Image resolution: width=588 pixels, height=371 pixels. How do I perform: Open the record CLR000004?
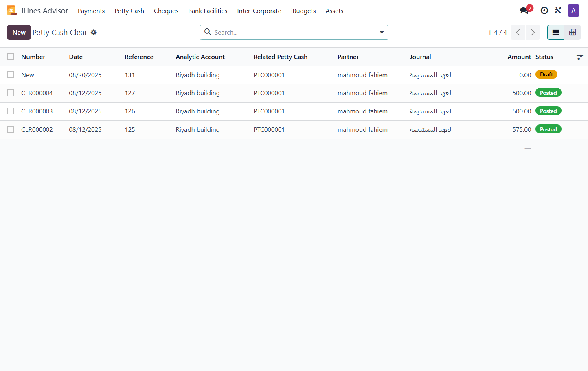coord(37,93)
